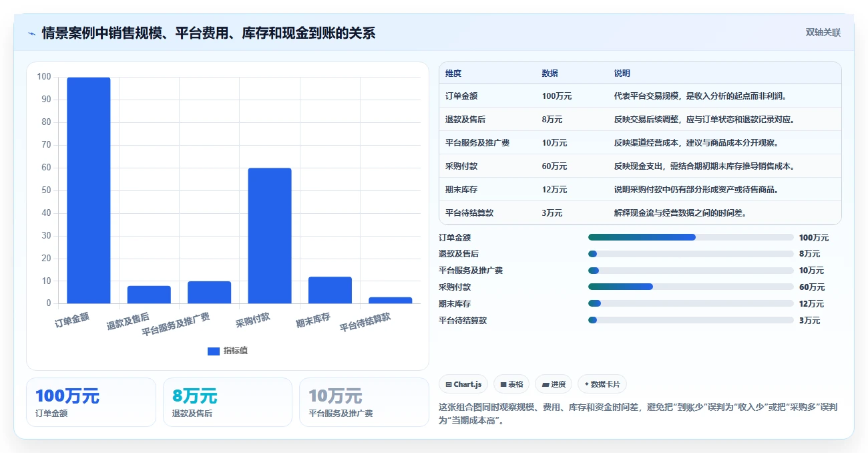This screenshot has width=868, height=453.
Task: Click the 平台服务及推广费 bar in chart
Action: (209, 293)
